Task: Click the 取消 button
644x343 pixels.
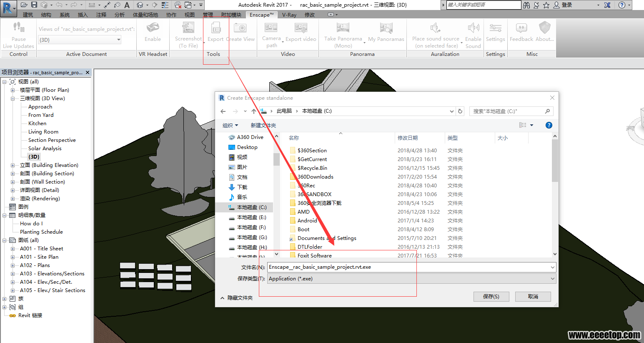Action: (x=533, y=297)
